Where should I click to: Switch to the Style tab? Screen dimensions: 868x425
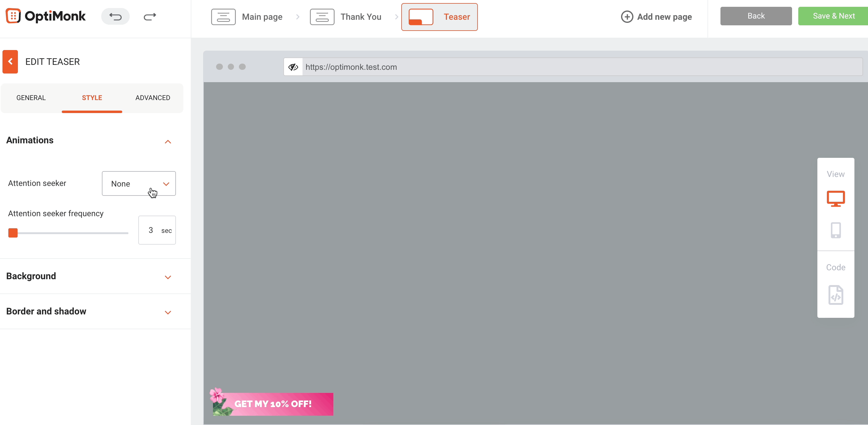tap(92, 98)
